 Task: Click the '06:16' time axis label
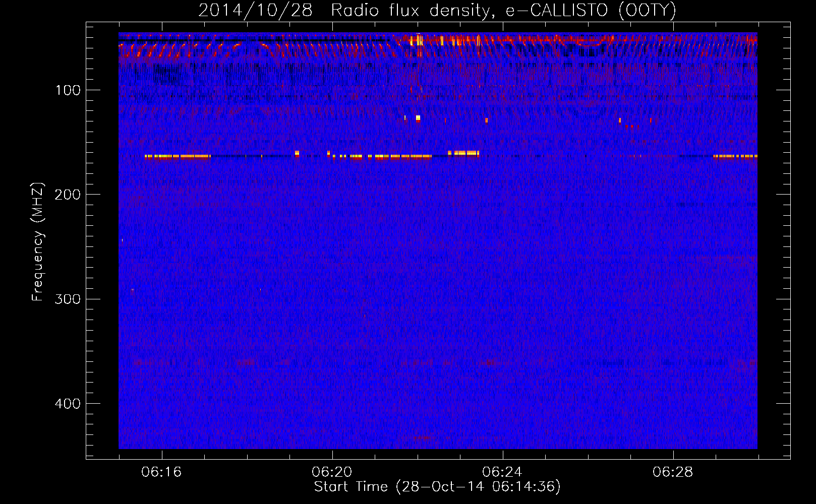click(161, 472)
